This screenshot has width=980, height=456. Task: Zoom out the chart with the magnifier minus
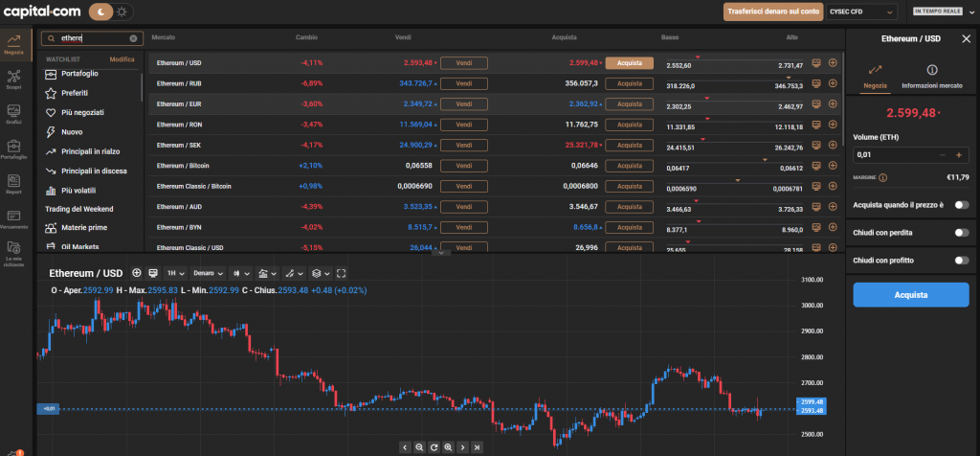(x=419, y=447)
